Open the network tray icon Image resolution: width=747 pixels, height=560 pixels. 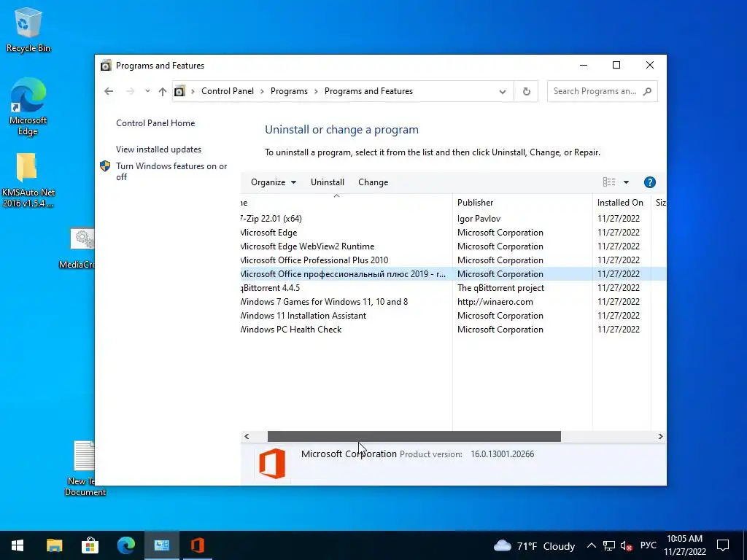pos(609,545)
